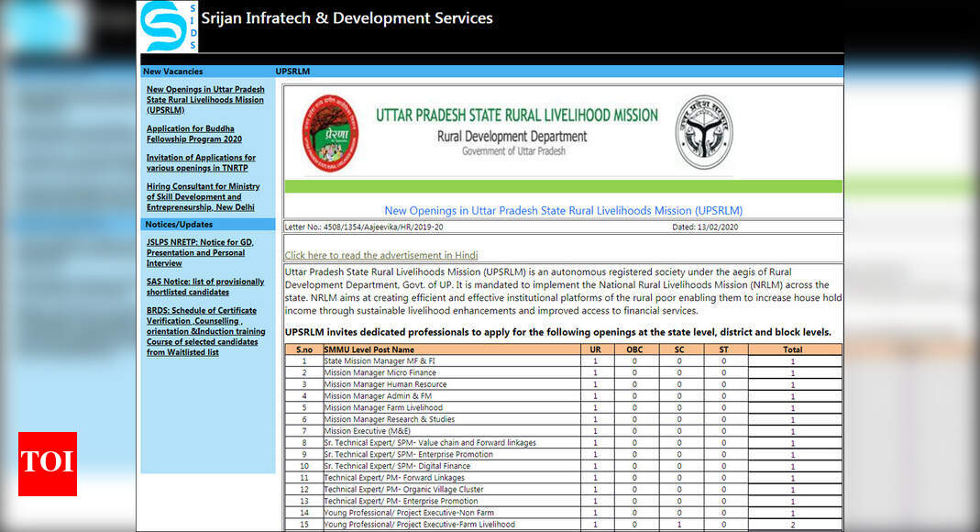Image resolution: width=980 pixels, height=532 pixels.
Task: Click the Uttar Pradesh government emblem
Action: click(704, 132)
